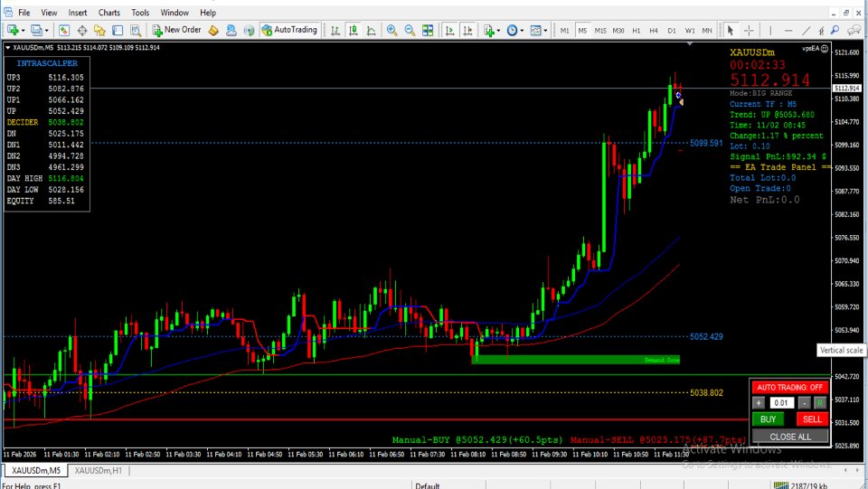Expand the Periods dropdown arrow

click(x=522, y=31)
